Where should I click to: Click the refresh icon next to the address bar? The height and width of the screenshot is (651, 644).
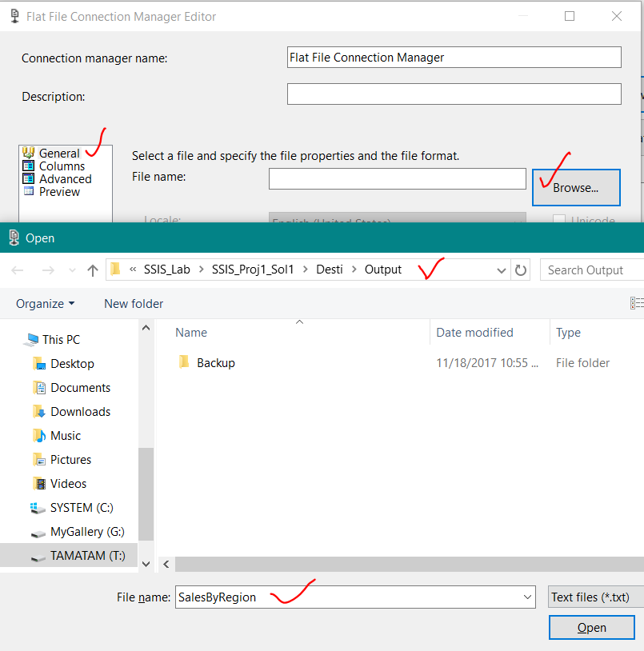(x=521, y=270)
